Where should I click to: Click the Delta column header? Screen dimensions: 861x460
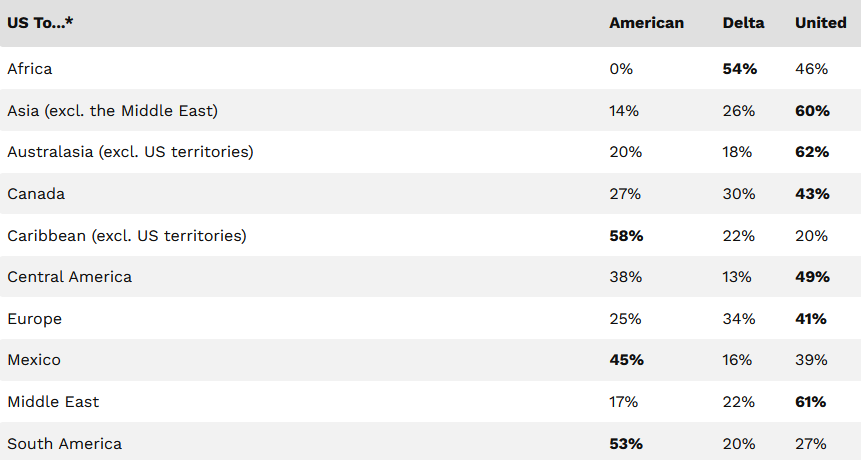click(743, 23)
